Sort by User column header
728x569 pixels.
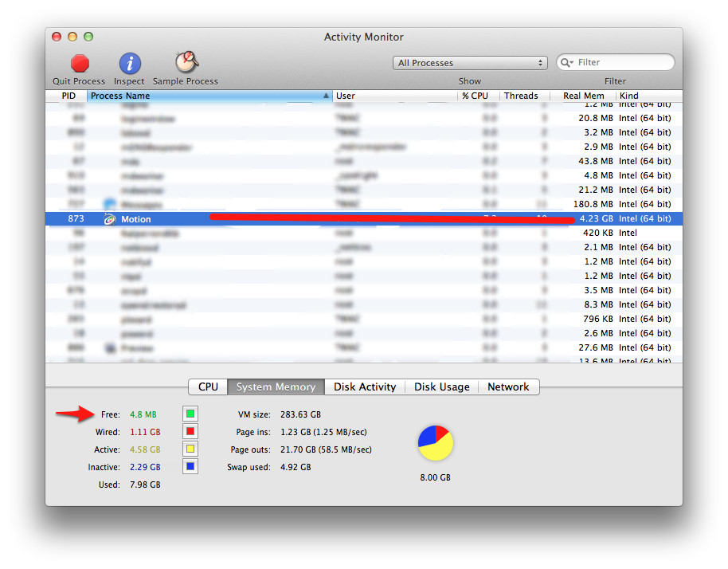pyautogui.click(x=395, y=96)
